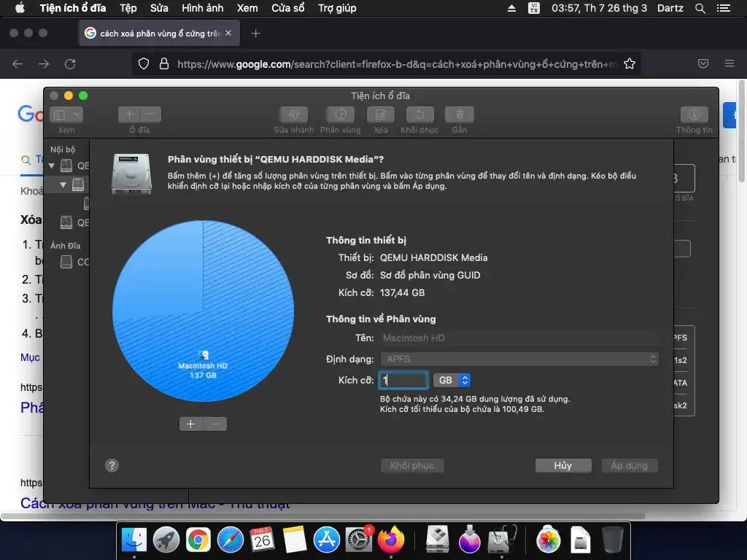
Task: Click the toolbar minus volume button
Action: click(150, 114)
